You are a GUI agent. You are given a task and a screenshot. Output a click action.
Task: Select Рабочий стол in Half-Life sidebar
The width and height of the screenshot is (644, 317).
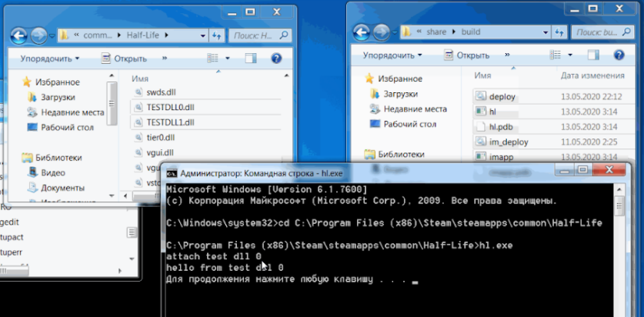coord(67,127)
